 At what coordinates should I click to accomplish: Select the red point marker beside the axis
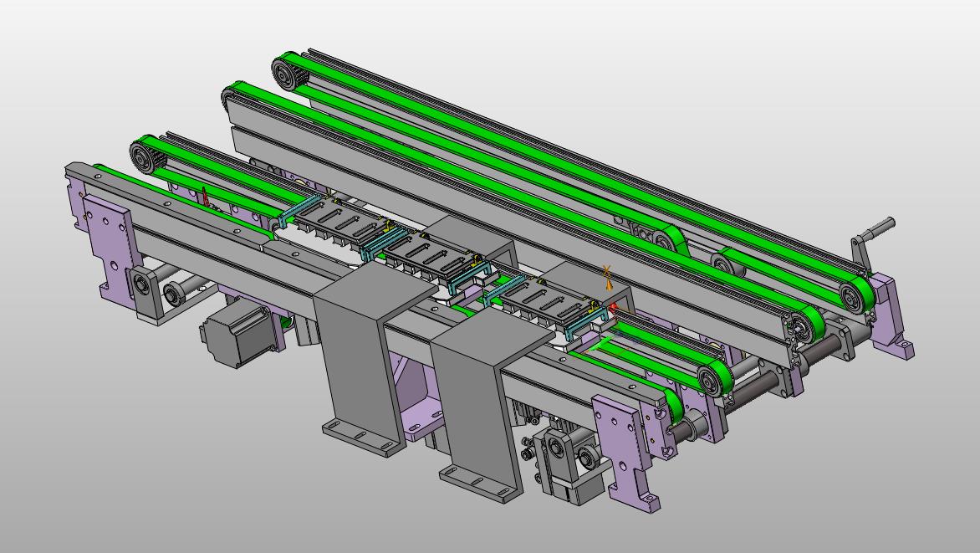tap(614, 307)
